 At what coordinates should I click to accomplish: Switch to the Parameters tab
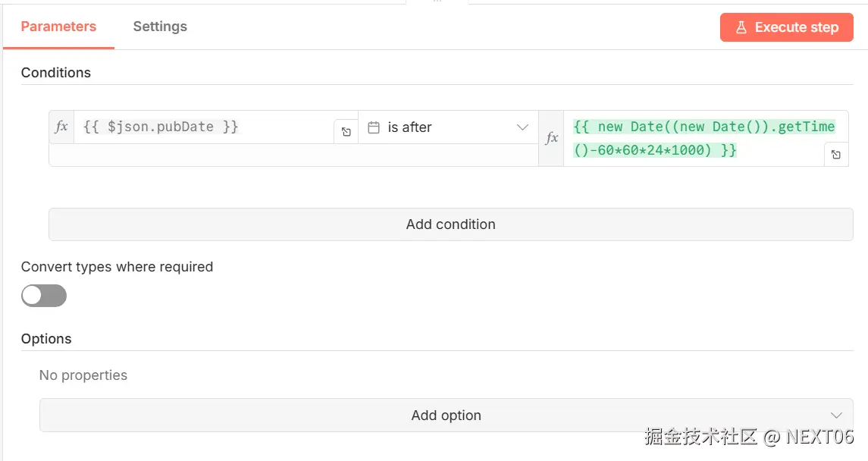coord(58,27)
